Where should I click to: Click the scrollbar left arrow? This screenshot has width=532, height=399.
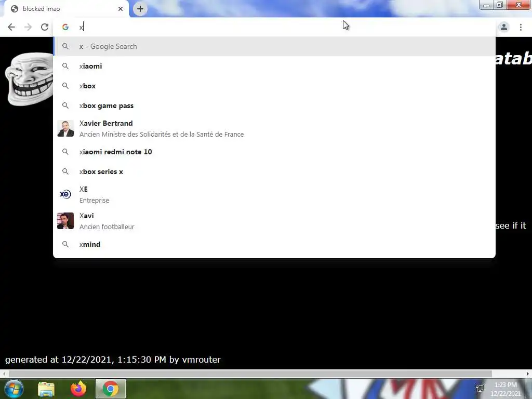[x=4, y=374]
